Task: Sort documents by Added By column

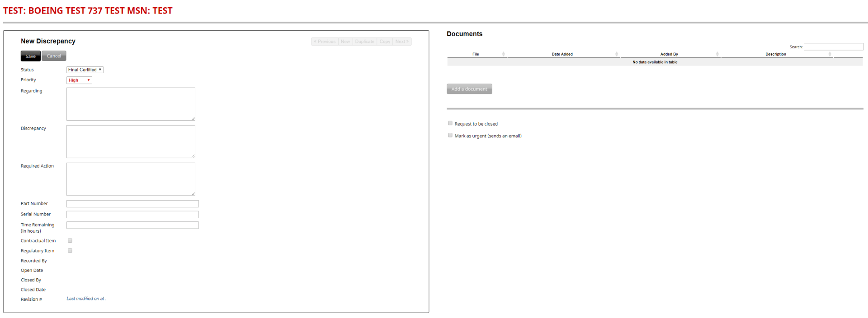Action: point(670,54)
